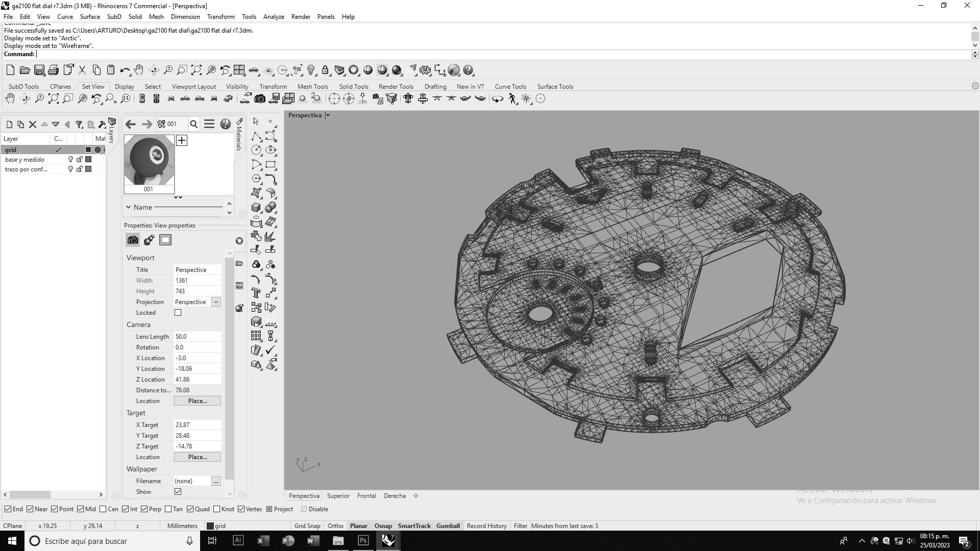Click the Lens Length input field
This screenshot has width=980, height=551.
[198, 337]
